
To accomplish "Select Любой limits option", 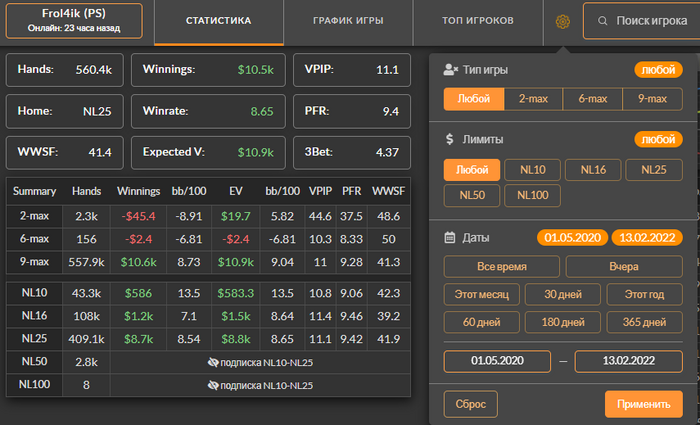I will (x=472, y=170).
